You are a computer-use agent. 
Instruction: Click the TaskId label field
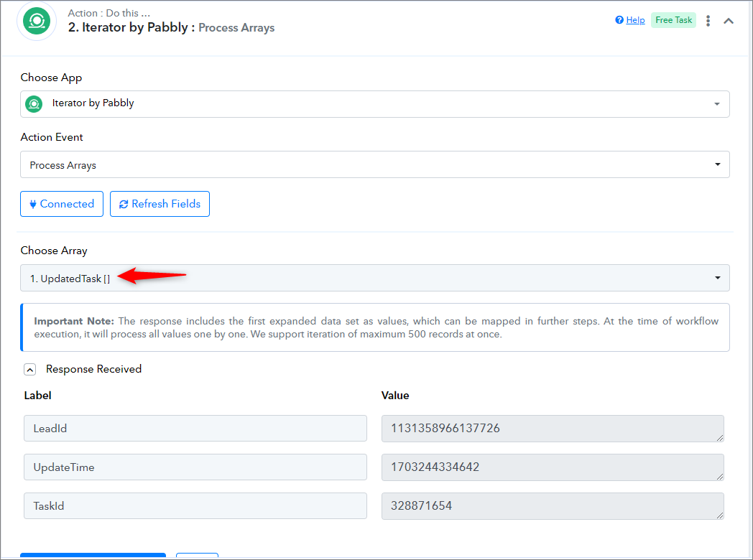[195, 505]
